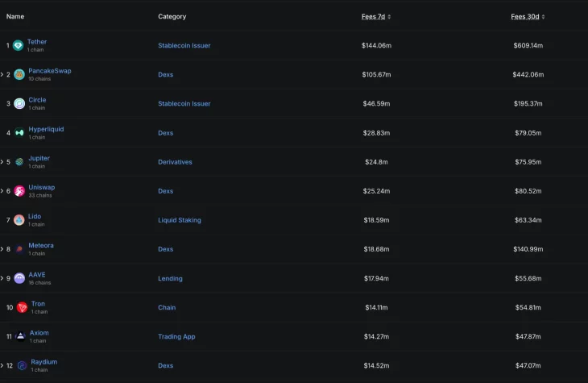588x383 pixels.
Task: Expand the AAVE row chevron
Action: pos(2,278)
